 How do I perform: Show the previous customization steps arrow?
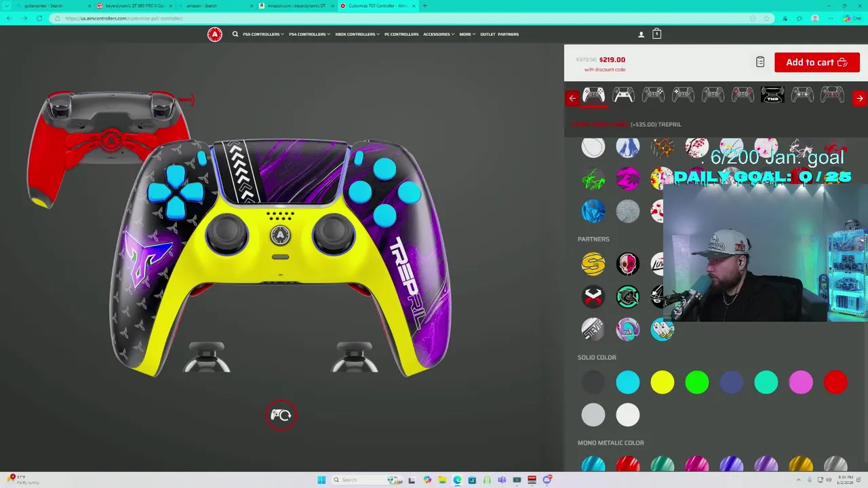(572, 98)
